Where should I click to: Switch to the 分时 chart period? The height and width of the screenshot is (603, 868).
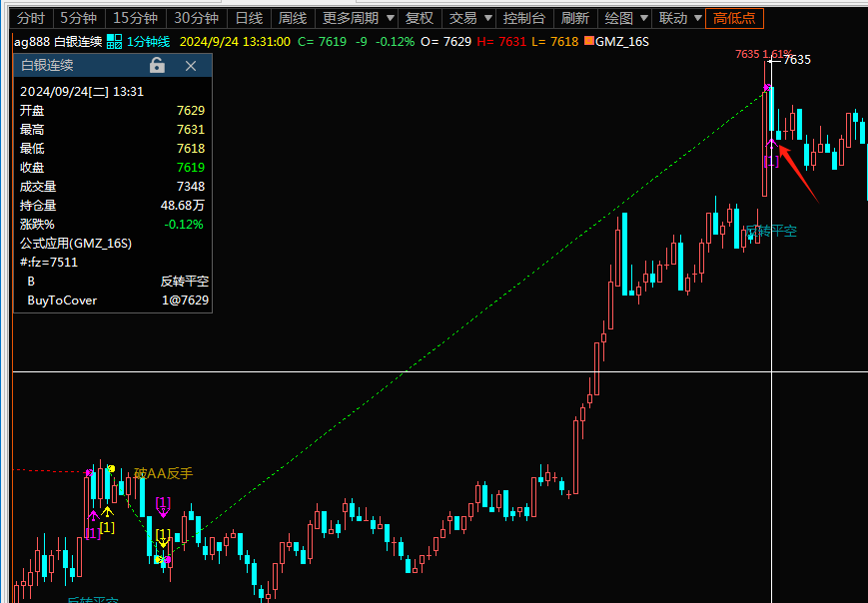coord(30,18)
